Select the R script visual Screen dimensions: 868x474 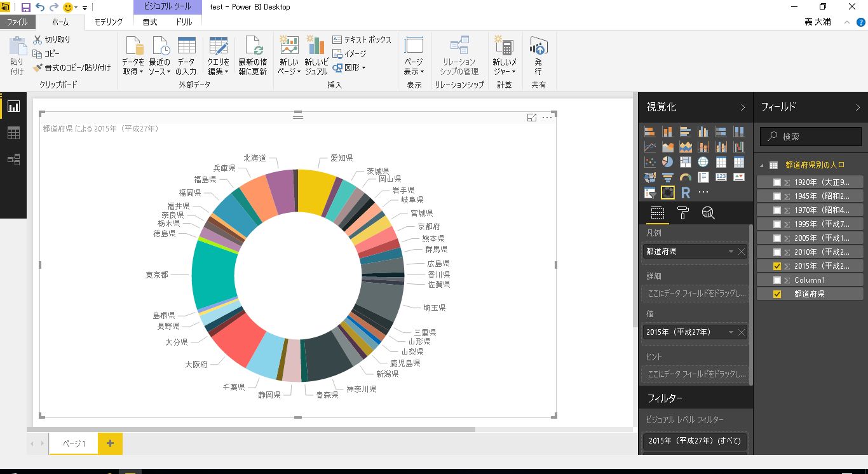point(686,193)
